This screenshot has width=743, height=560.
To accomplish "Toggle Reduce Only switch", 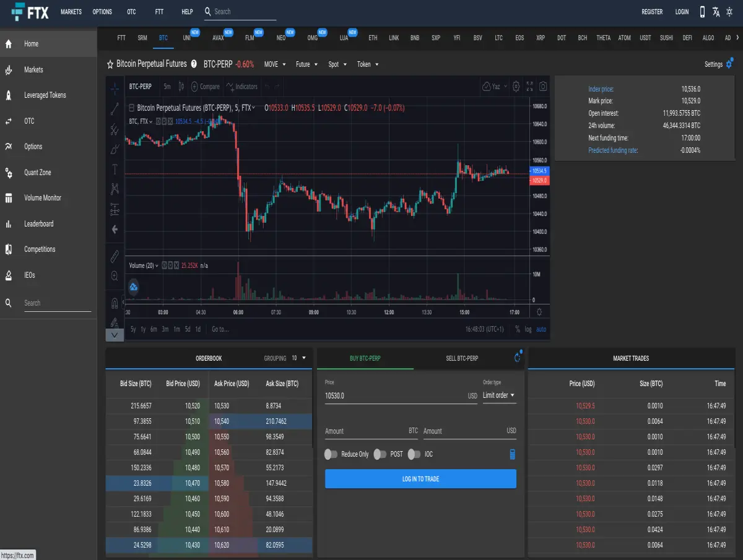I will point(332,454).
